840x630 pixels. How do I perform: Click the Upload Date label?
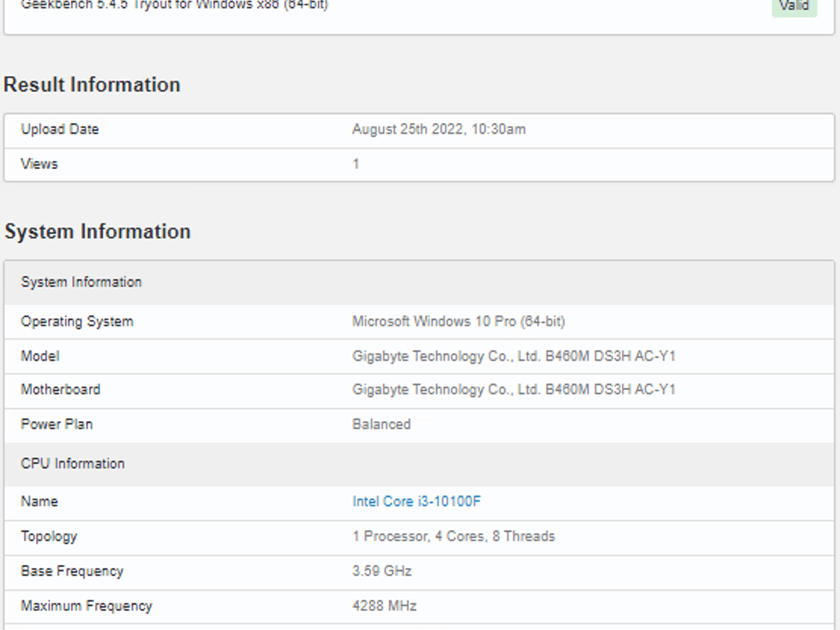click(60, 129)
